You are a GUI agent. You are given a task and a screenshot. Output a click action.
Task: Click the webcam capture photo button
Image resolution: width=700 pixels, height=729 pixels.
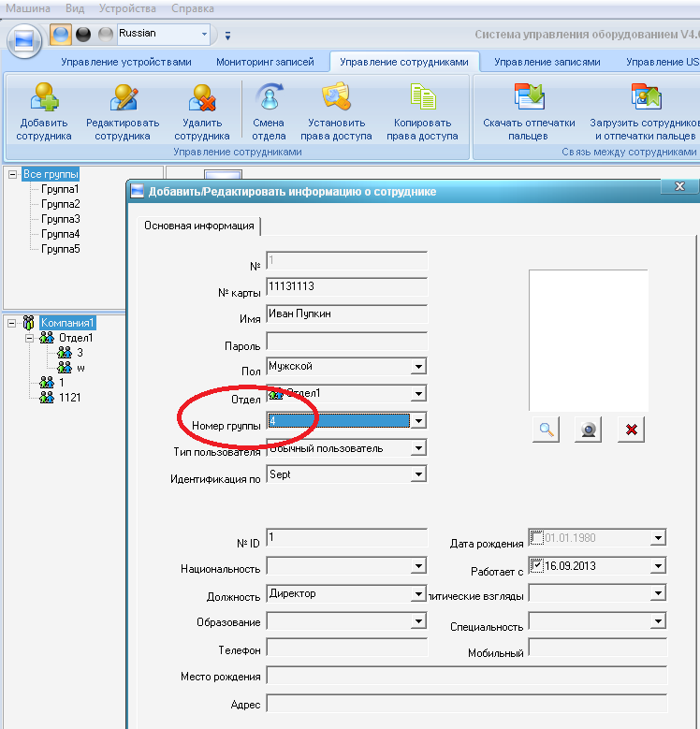tap(588, 430)
